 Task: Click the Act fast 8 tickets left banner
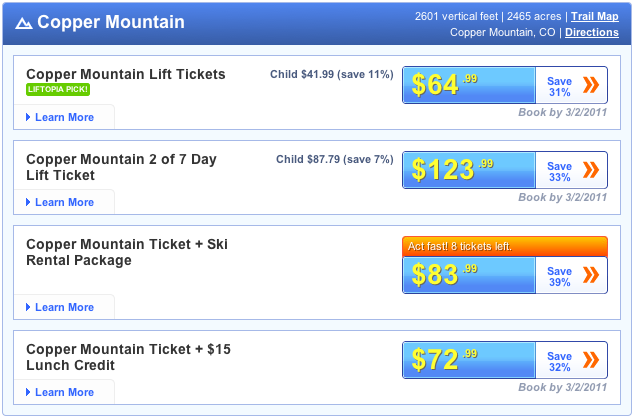(x=504, y=246)
